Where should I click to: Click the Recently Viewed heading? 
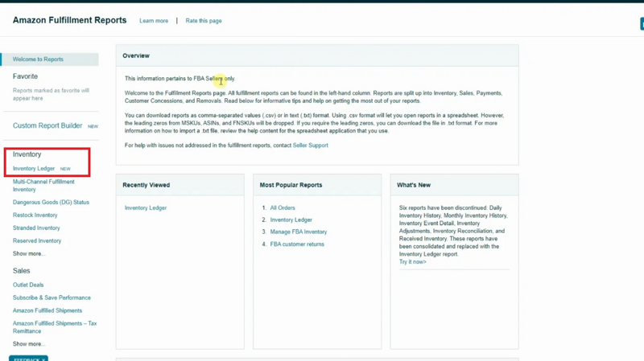[x=147, y=185]
